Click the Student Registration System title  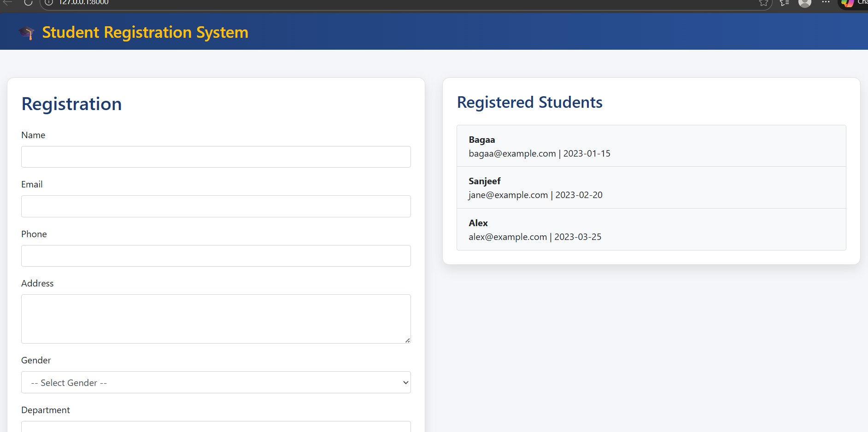[145, 32]
